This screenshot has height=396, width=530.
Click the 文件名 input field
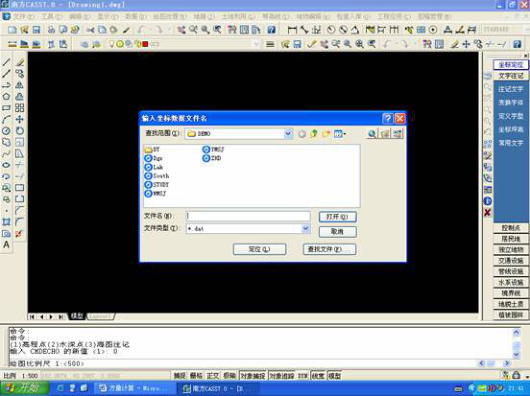pos(248,216)
